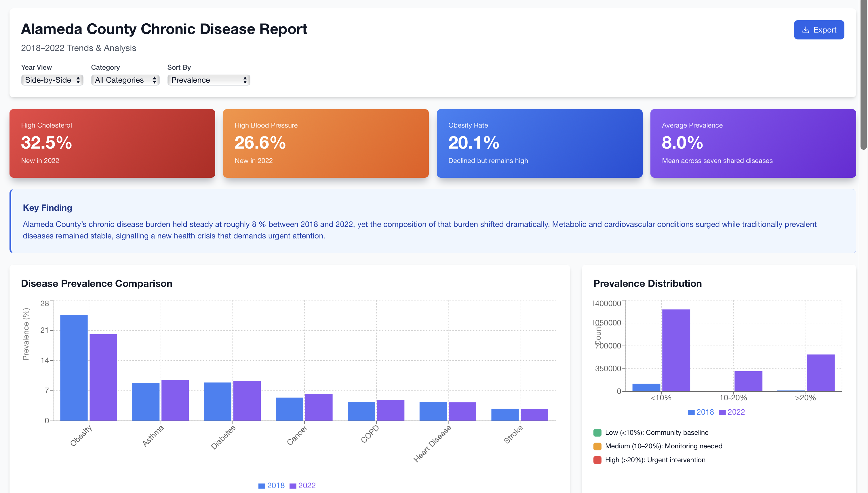The image size is (868, 493).
Task: Click the download icon in the Export button
Action: click(x=806, y=30)
